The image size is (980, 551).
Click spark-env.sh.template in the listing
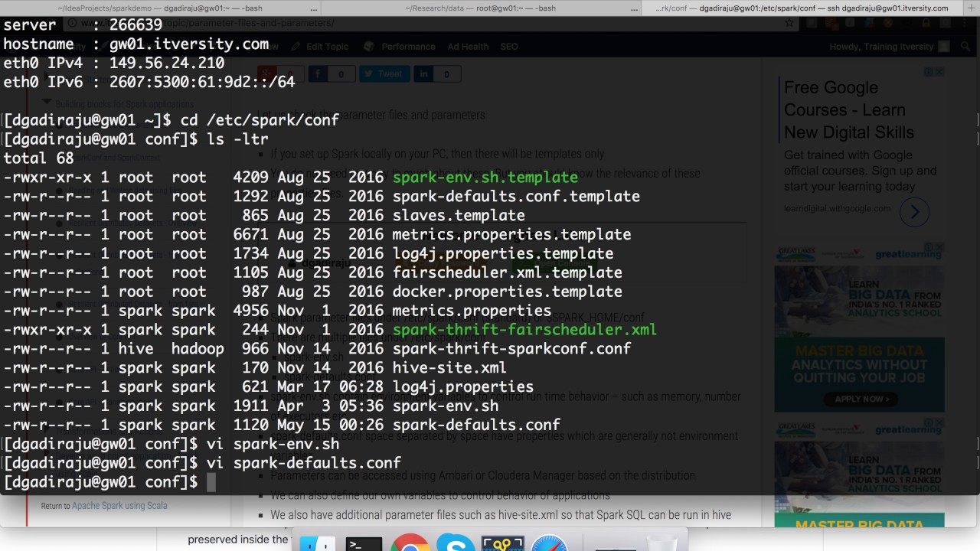(x=485, y=177)
